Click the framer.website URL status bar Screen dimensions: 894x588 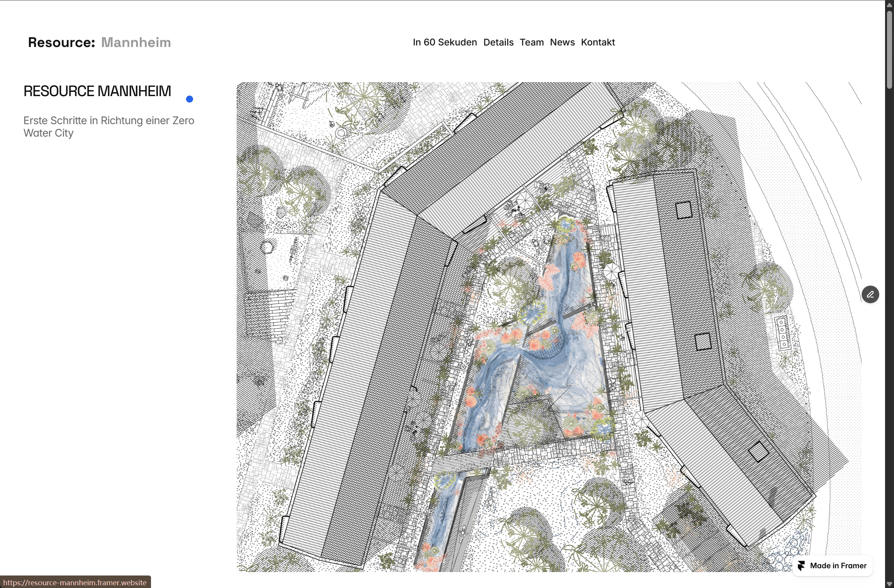(x=75, y=583)
